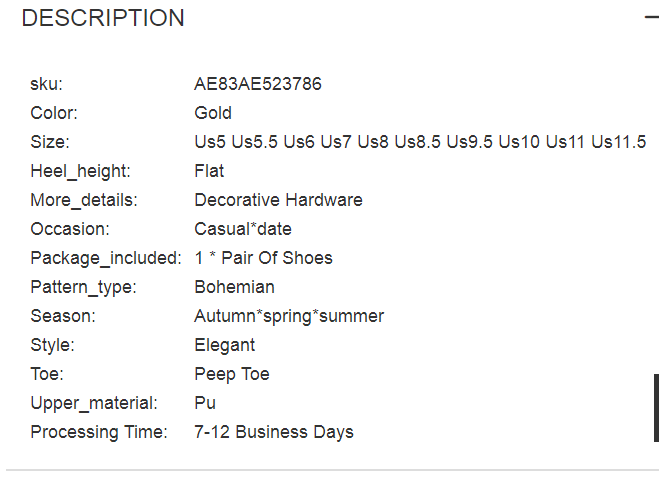Collapse the Description section minus icon
Screen dimensions: 659x480
[x=652, y=17]
